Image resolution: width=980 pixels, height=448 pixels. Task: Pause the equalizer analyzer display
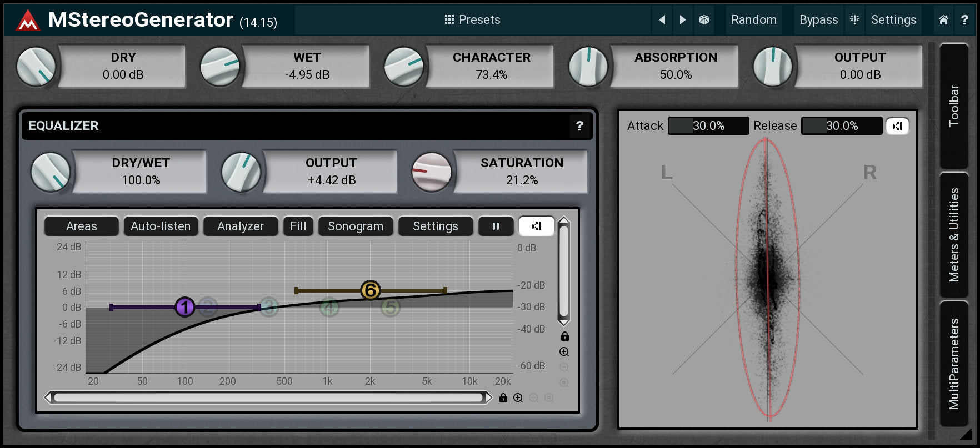(496, 226)
